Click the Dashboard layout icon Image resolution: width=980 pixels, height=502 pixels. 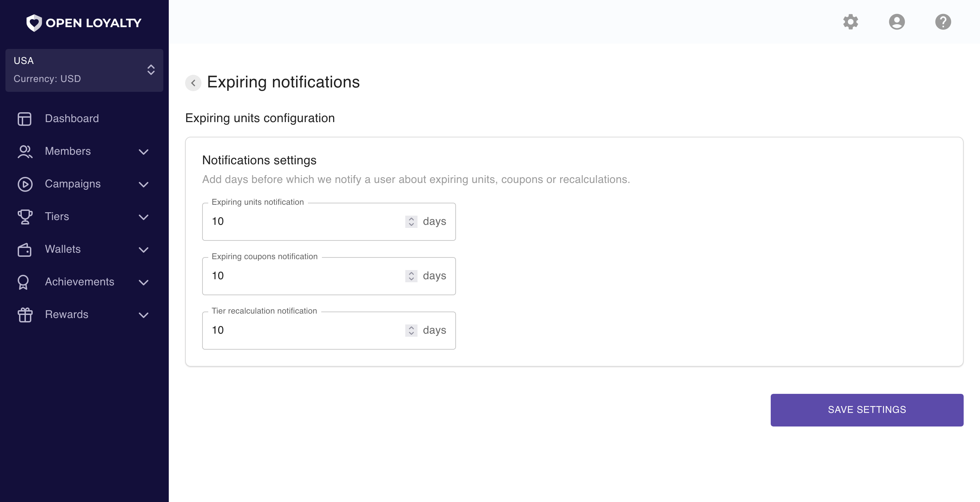pyautogui.click(x=25, y=119)
